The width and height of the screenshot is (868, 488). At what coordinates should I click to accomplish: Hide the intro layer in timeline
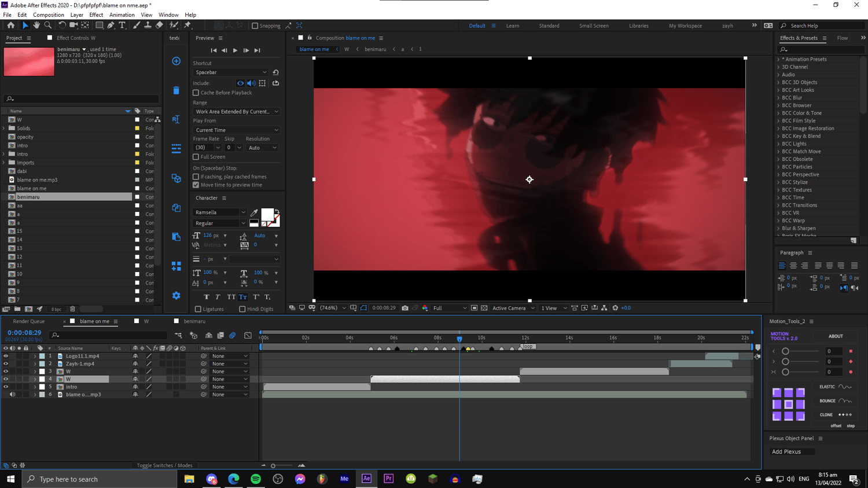pyautogui.click(x=6, y=387)
